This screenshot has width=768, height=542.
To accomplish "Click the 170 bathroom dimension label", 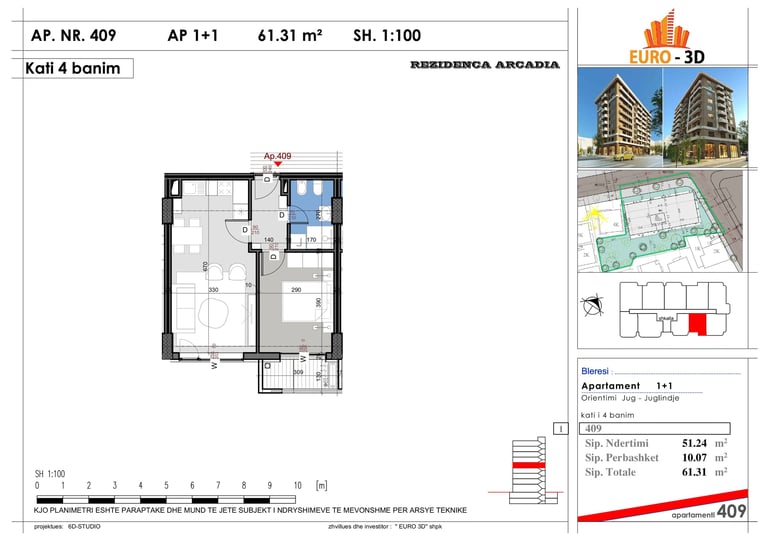I will tap(312, 240).
